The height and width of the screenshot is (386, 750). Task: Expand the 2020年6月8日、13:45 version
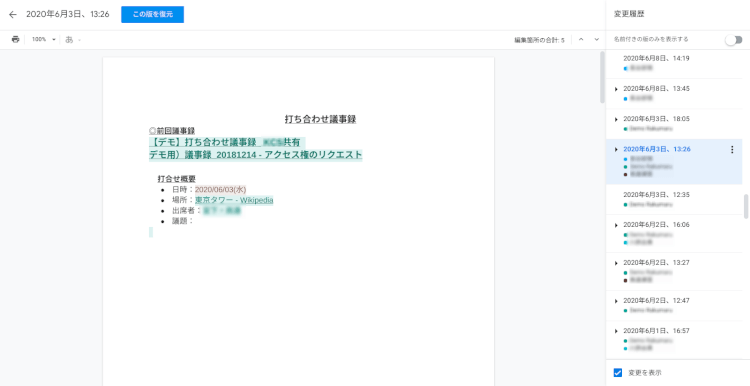(x=616, y=89)
